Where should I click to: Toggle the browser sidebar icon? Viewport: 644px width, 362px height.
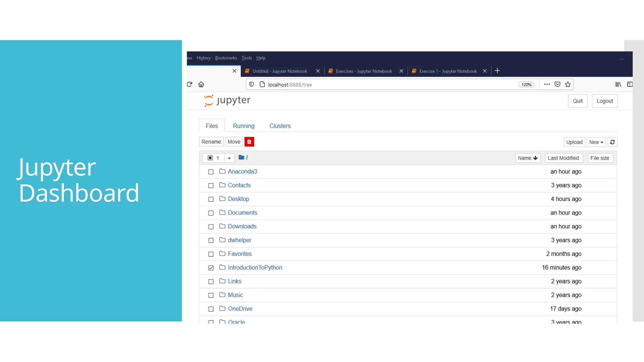click(630, 84)
